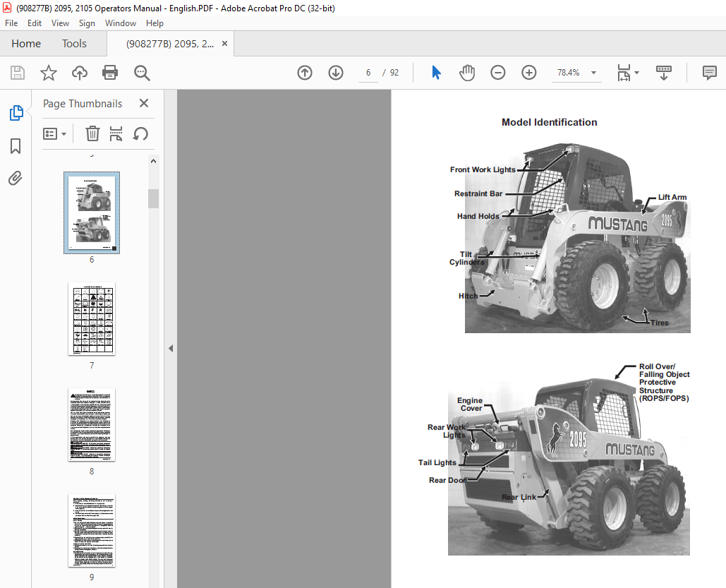This screenshot has width=726, height=588.
Task: Click the Rear Link label
Action: (519, 497)
